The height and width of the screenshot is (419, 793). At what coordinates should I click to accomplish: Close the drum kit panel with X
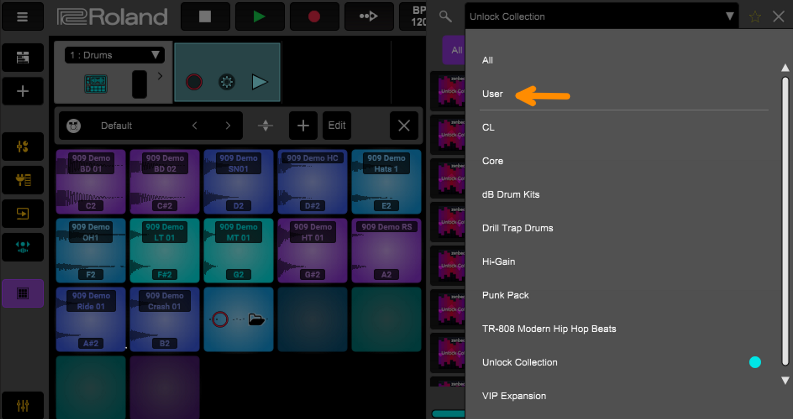tap(404, 125)
